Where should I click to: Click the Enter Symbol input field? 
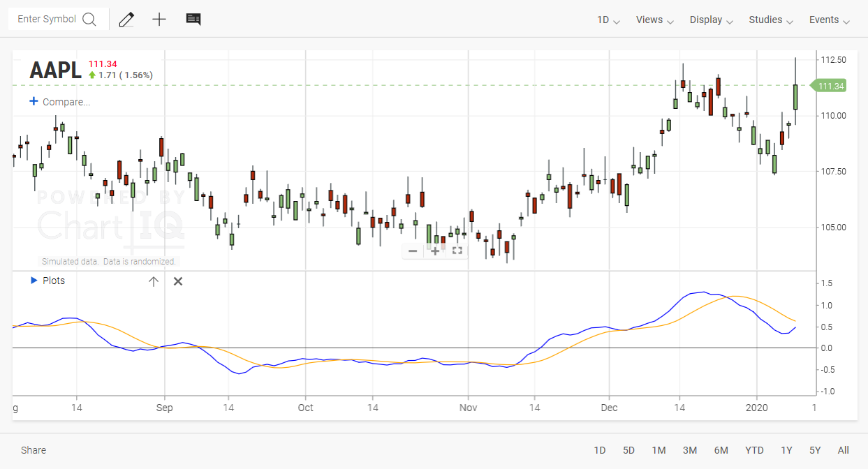pos(47,20)
